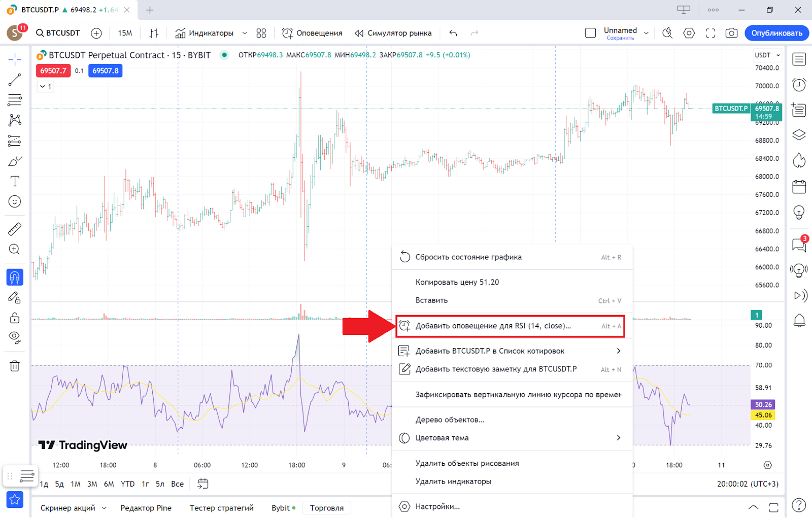Select the brush drawing tool
This screenshot has width=812, height=518.
[x=15, y=161]
